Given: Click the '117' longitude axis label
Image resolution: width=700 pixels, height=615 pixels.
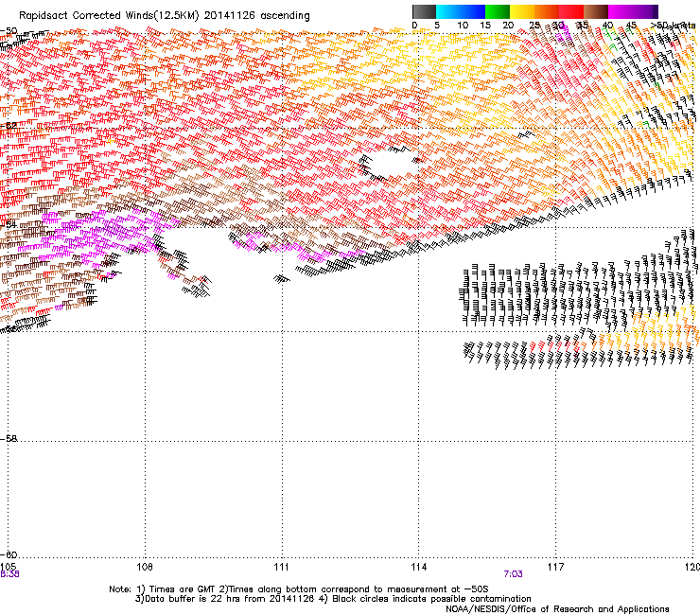Looking at the screenshot, I should pos(556,567).
